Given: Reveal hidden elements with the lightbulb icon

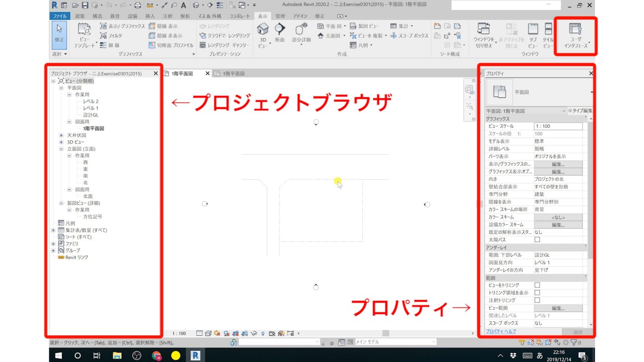Looking at the screenshot, I should click(x=262, y=333).
